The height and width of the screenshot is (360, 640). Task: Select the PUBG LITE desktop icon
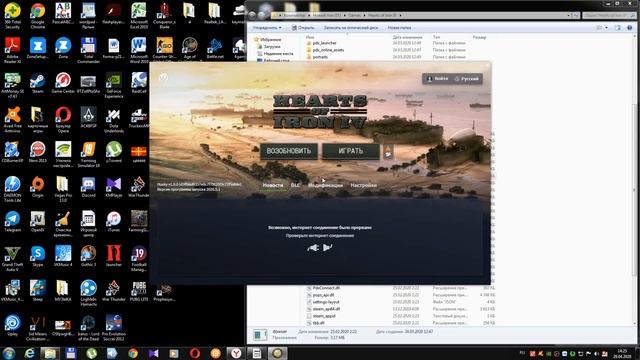[x=139, y=291]
